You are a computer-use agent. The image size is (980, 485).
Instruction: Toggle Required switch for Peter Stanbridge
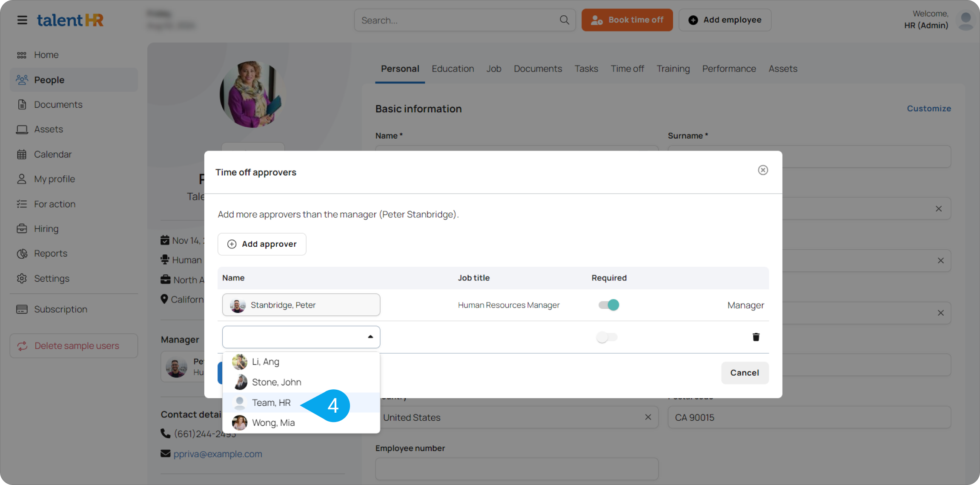[x=608, y=305]
